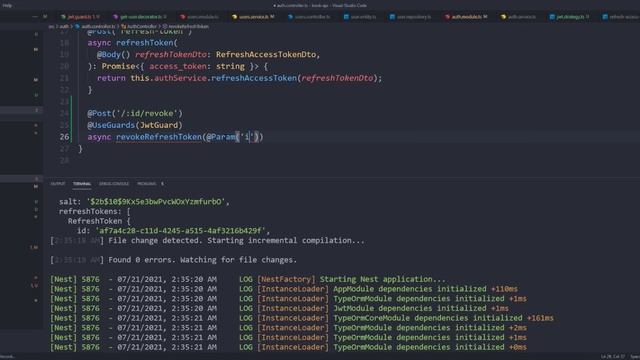Click the AppModule dependencies initialized log line
640x360 pixels.
pyautogui.click(x=426, y=289)
